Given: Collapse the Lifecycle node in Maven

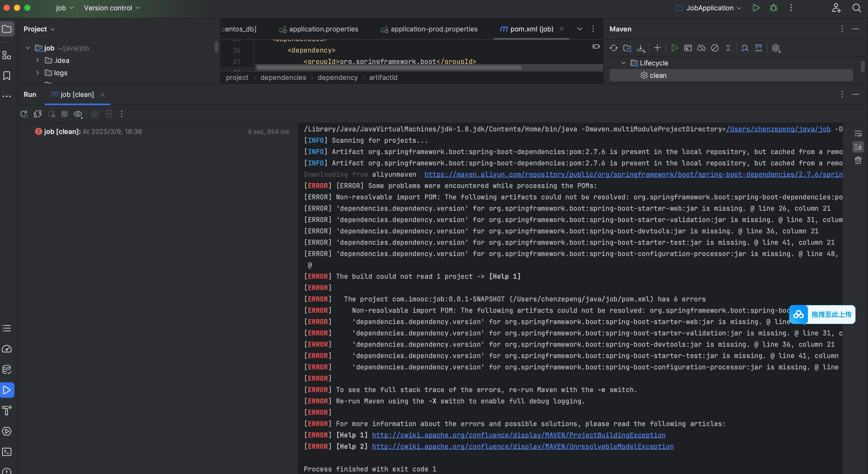Looking at the screenshot, I should tap(623, 63).
